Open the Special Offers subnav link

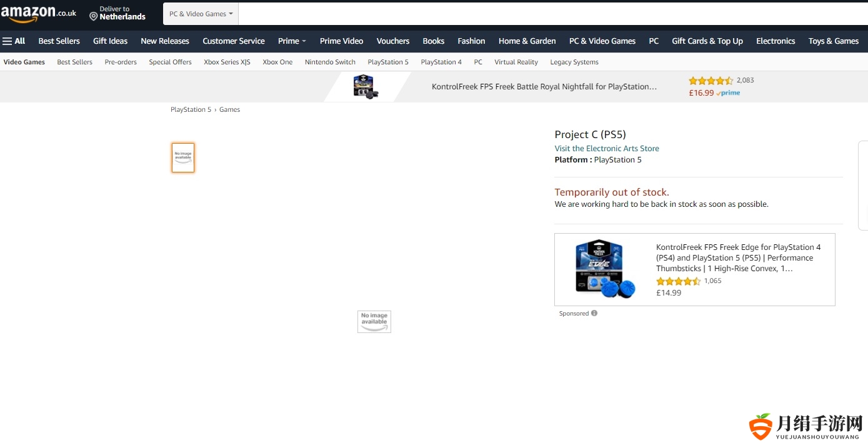(x=170, y=62)
